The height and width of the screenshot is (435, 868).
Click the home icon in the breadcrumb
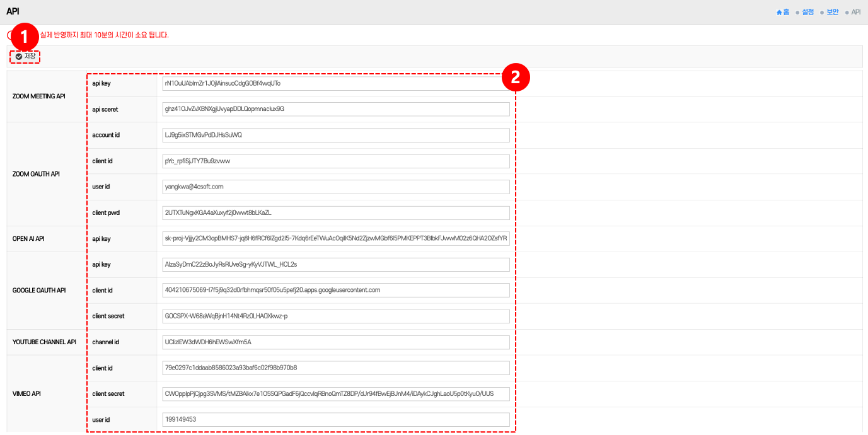pos(779,12)
